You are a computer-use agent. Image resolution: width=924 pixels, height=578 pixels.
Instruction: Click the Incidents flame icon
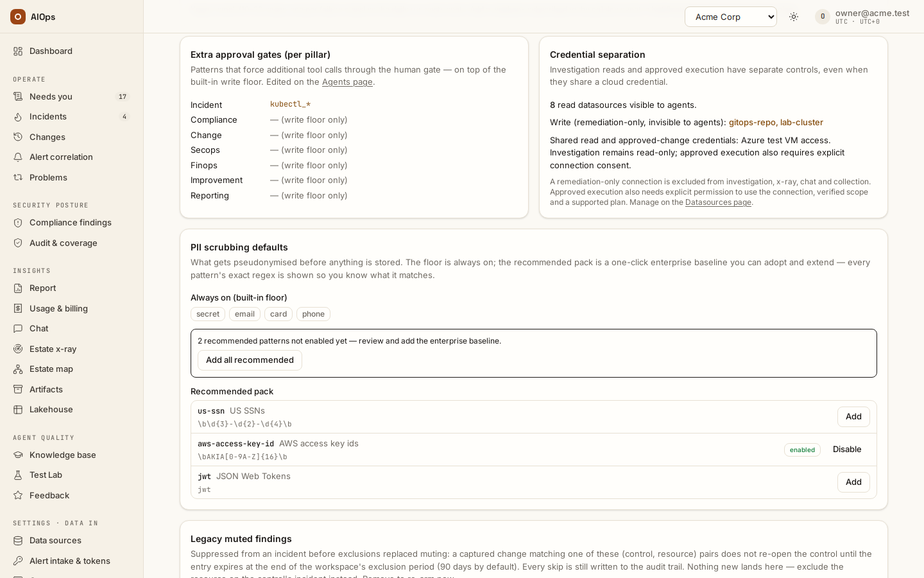(x=18, y=117)
